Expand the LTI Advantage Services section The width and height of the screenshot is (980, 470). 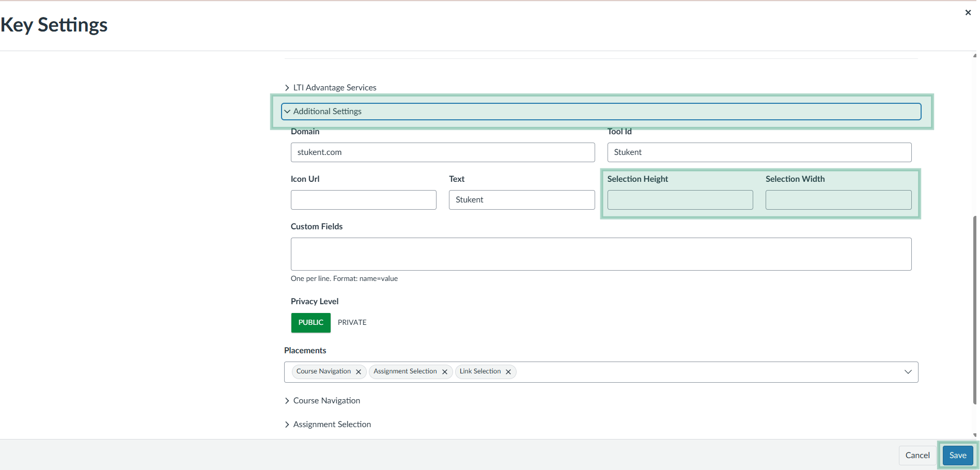click(334, 88)
